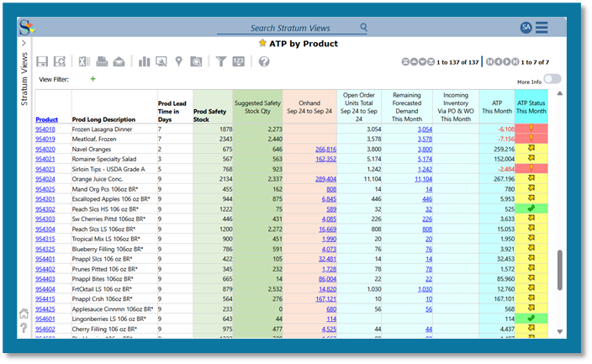Go to first column page

pos(489,61)
